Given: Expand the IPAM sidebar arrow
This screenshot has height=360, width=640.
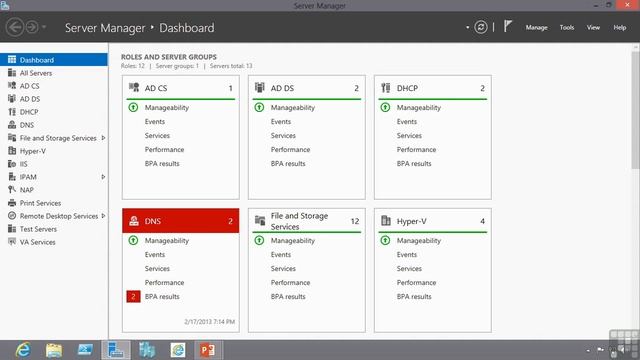Looking at the screenshot, I should pyautogui.click(x=103, y=177).
